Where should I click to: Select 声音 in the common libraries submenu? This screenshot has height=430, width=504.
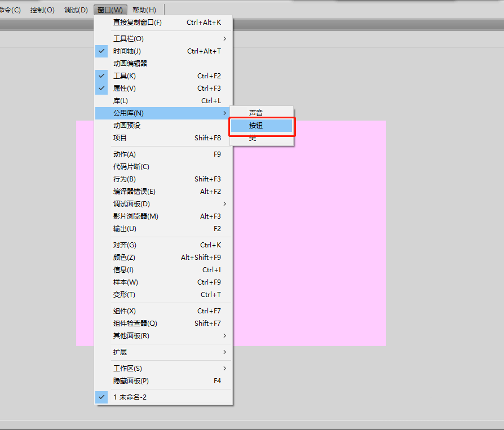click(x=262, y=113)
